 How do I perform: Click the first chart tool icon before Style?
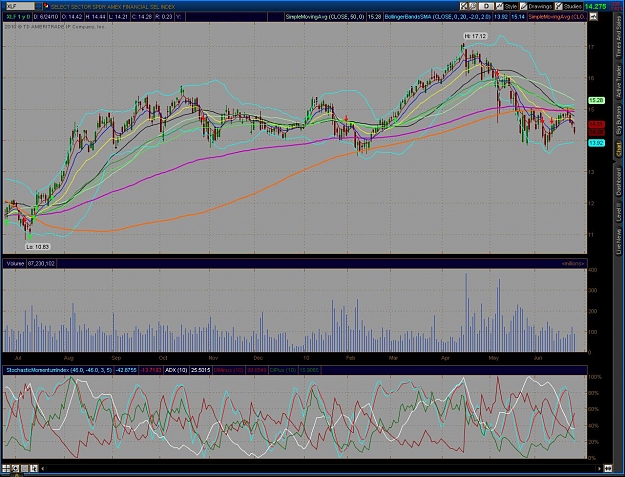click(464, 6)
